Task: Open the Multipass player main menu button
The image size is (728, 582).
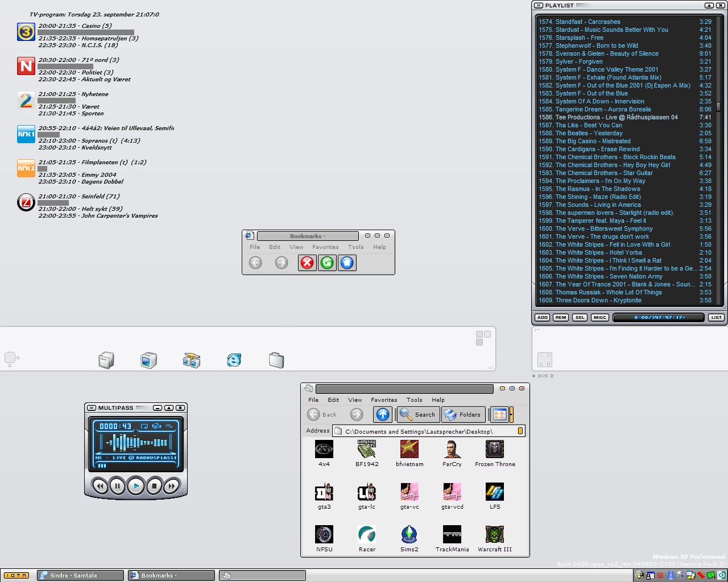Action: 92,408
